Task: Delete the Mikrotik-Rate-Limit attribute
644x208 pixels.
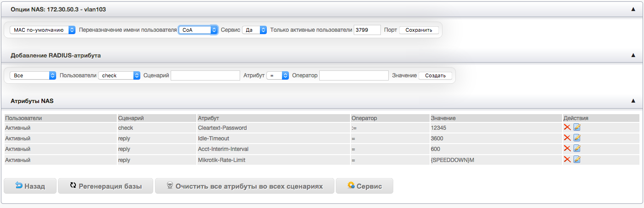Action: 567,160
